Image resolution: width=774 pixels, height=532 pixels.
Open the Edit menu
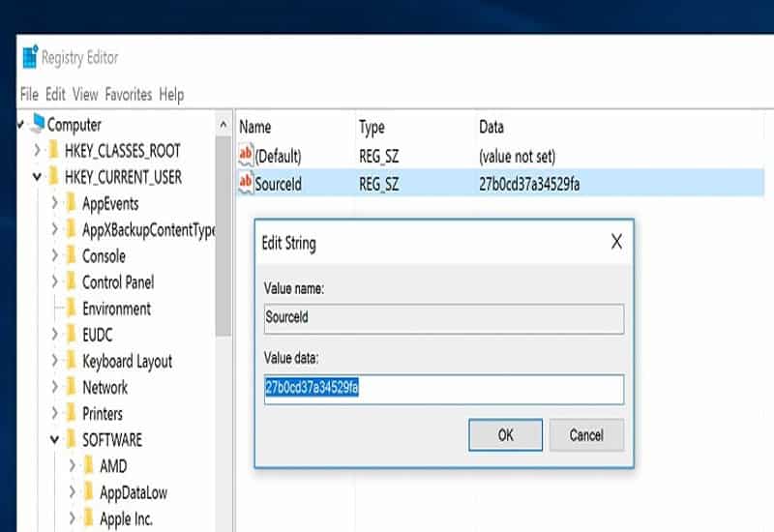pos(55,94)
